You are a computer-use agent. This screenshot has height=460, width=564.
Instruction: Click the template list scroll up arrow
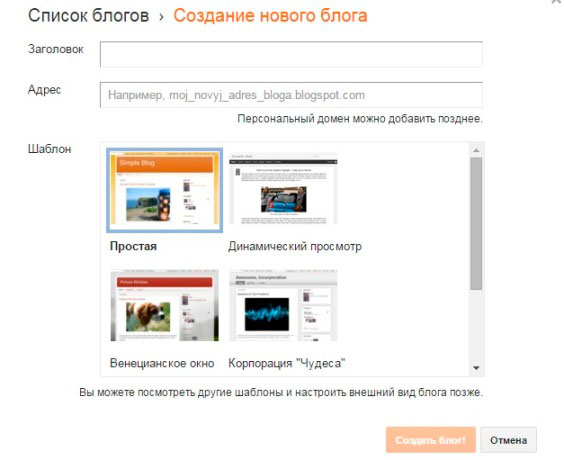pos(476,150)
